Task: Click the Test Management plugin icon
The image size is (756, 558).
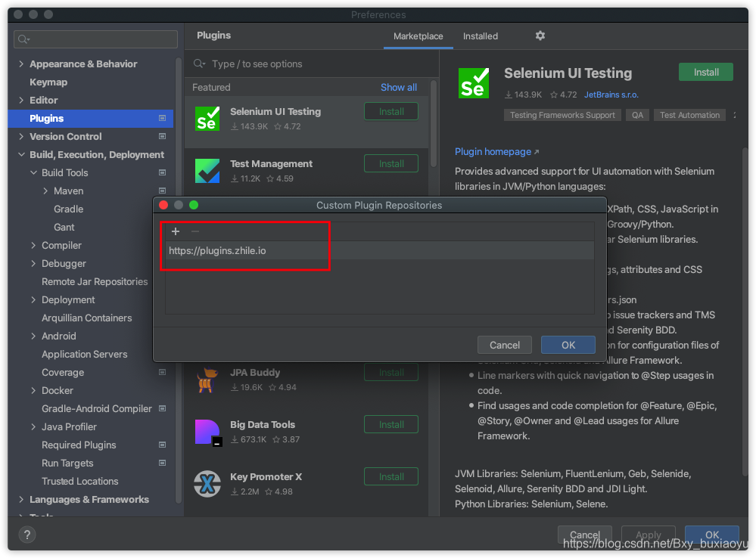Action: click(207, 170)
